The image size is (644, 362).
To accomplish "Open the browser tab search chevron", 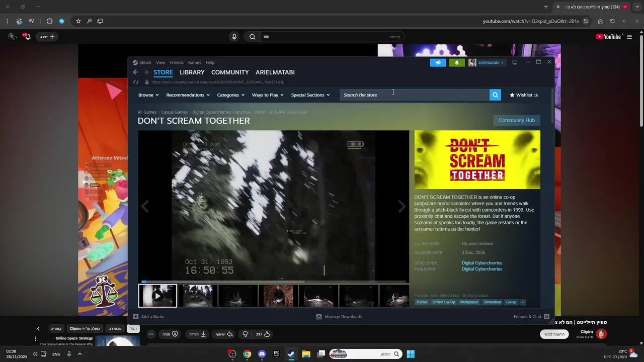I will pos(637,7).
